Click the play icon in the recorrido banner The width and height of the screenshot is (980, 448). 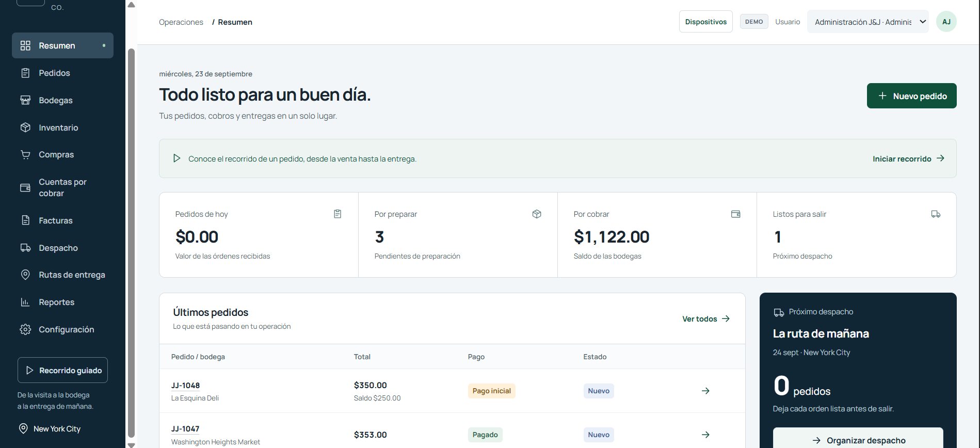(176, 158)
